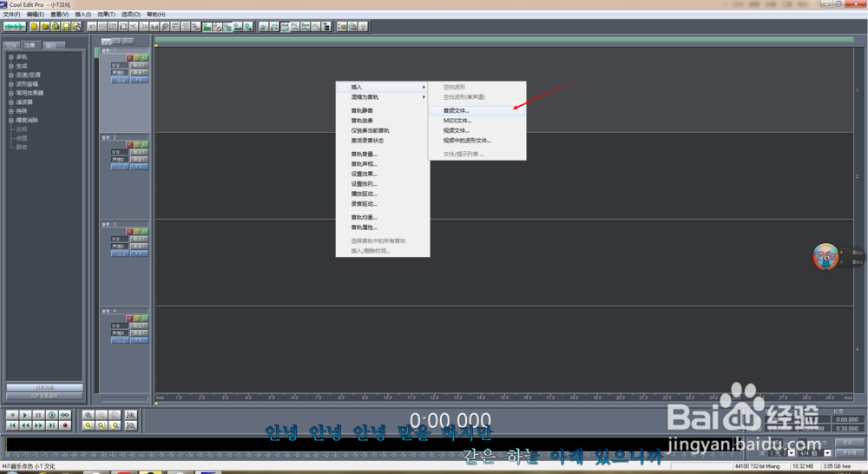Expand the 特殊 tree node
Screen dimensions: 868x474
click(x=11, y=111)
